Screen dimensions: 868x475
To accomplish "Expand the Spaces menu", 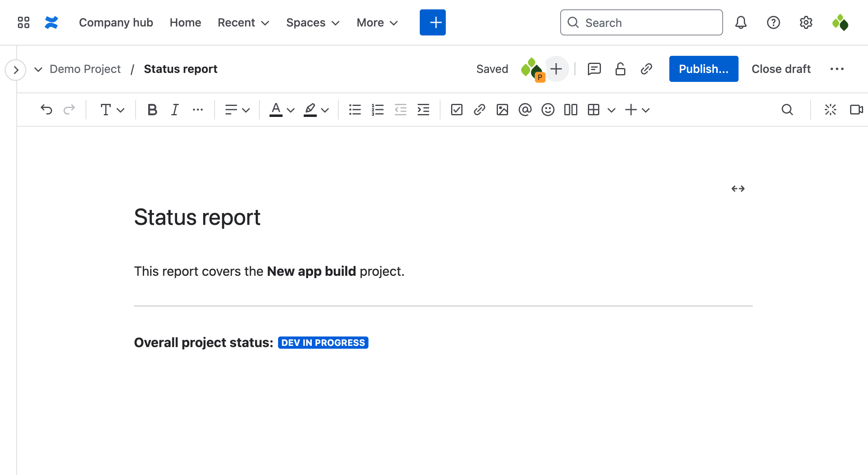I will (312, 22).
